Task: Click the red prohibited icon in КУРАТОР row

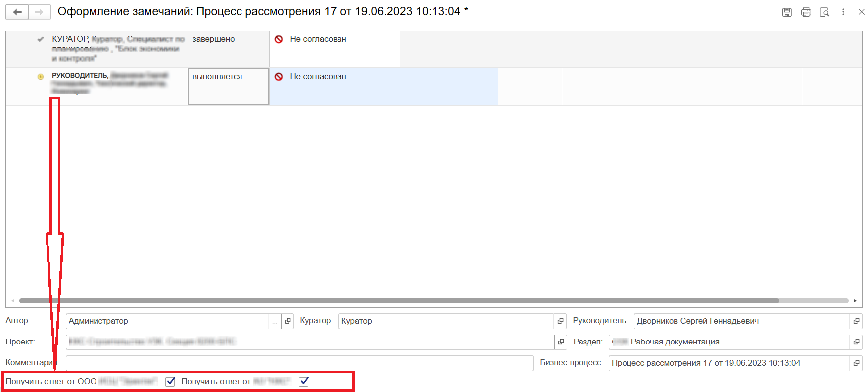Action: pos(279,39)
